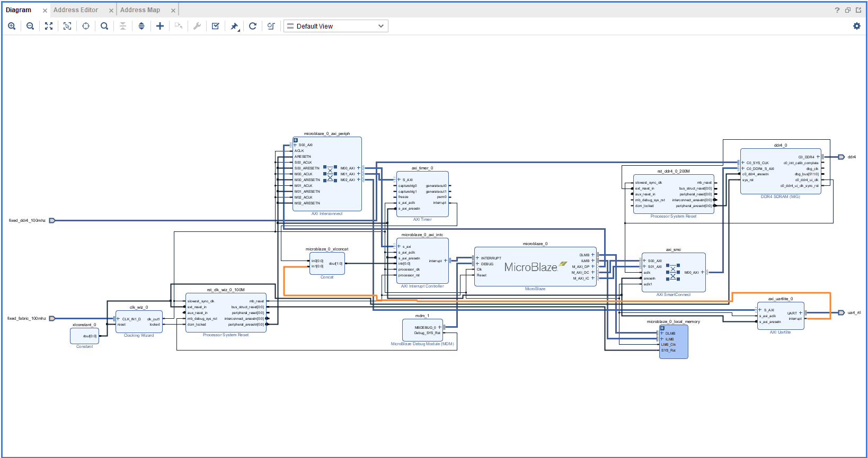Switch to the Address Editor tab
Viewport: 868px width, 458px height.
tap(76, 10)
